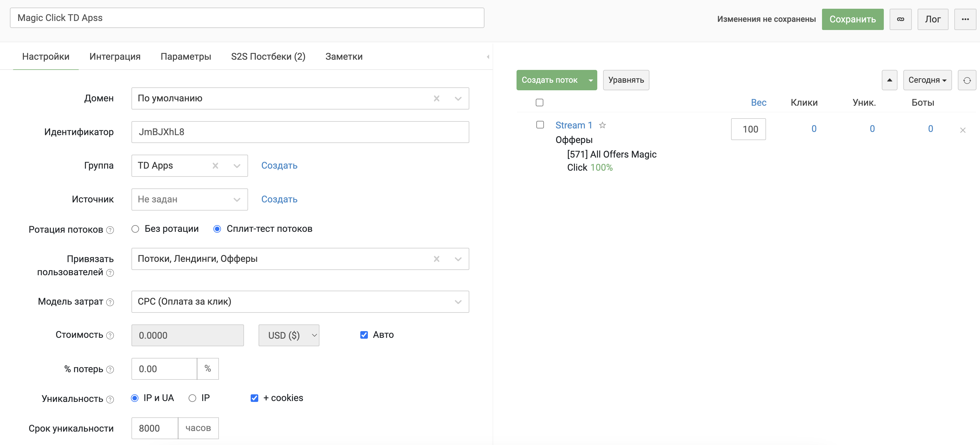Click the link icon button beside Сохранить

[x=900, y=19]
